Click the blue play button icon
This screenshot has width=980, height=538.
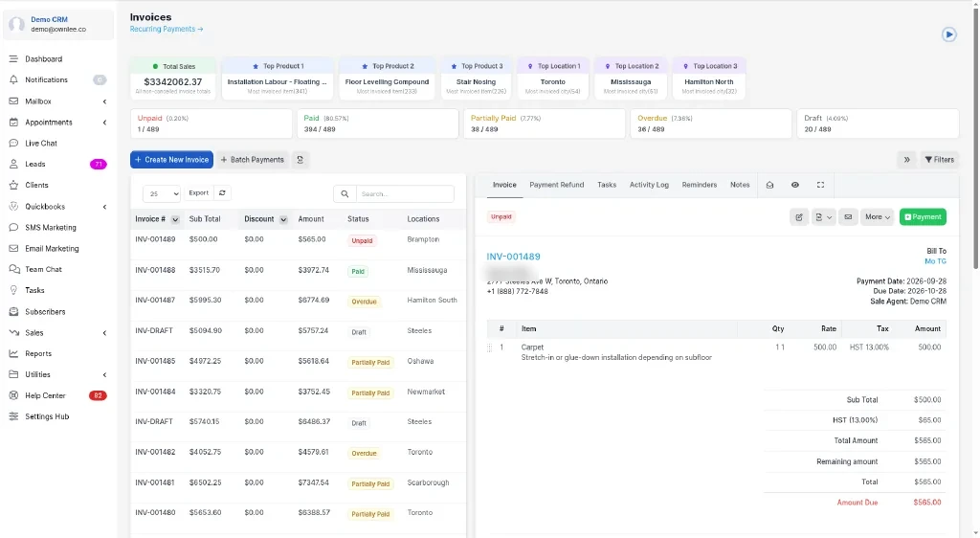[948, 34]
